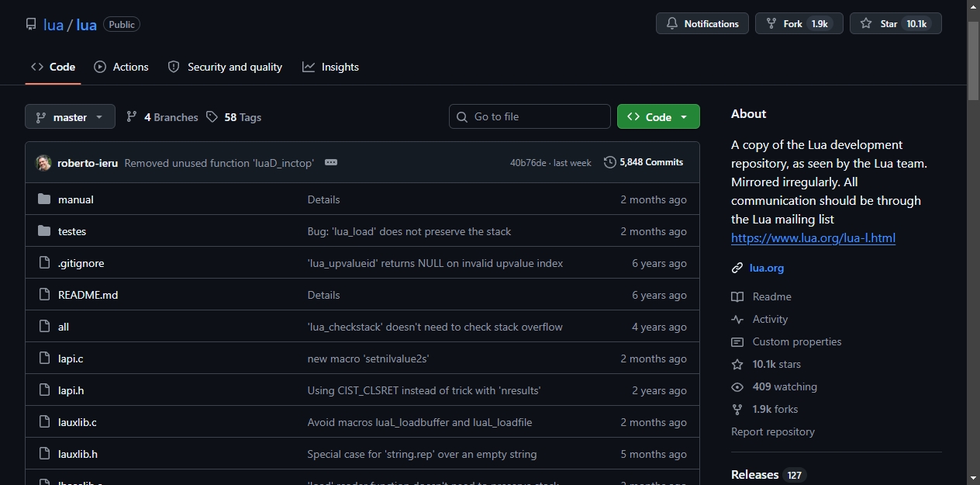Click the Notifications bell button

[x=702, y=23]
